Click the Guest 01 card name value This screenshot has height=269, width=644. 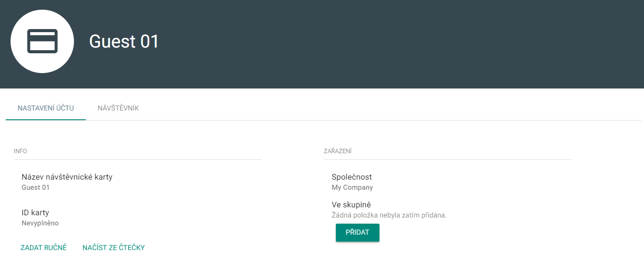pyautogui.click(x=36, y=188)
